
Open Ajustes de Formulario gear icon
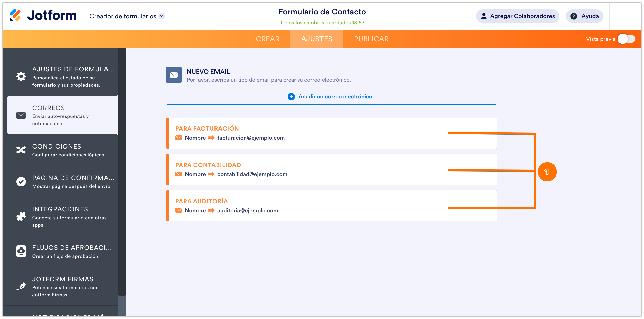pos(21,76)
